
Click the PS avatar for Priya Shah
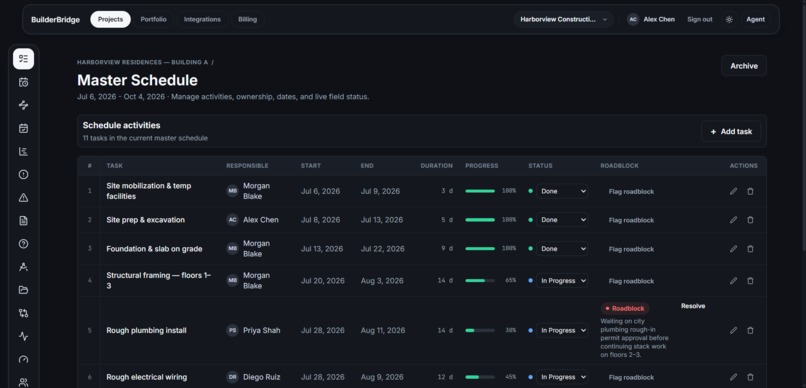tap(232, 330)
